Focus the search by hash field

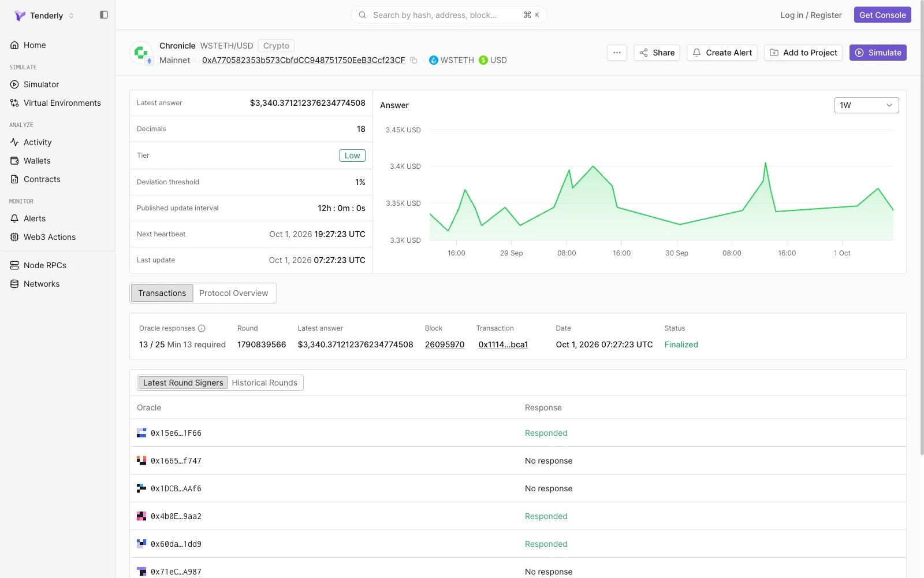(x=449, y=15)
